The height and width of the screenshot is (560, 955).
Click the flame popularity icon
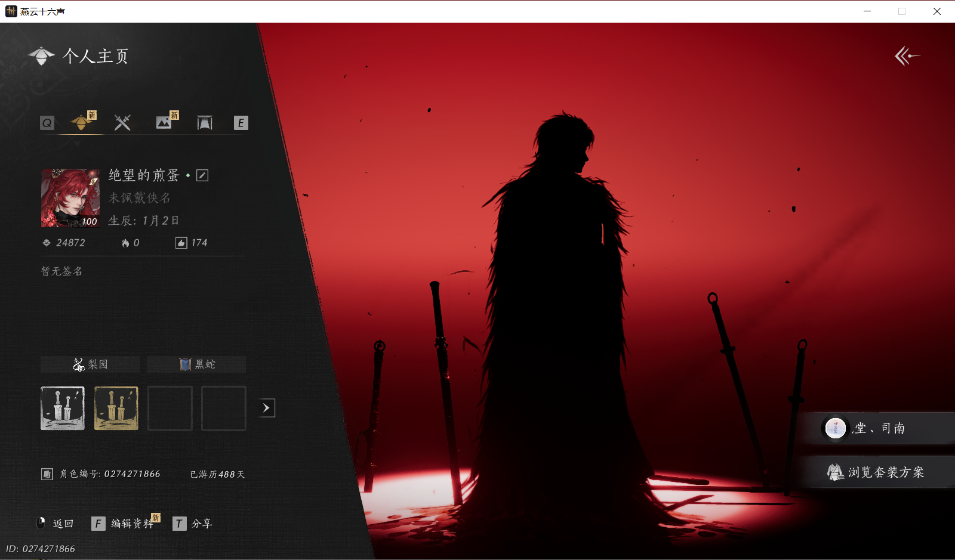click(x=125, y=243)
